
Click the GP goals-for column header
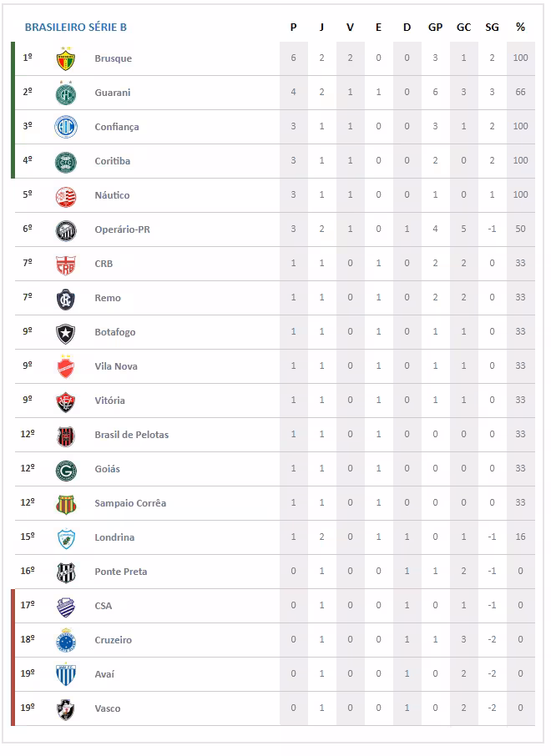pyautogui.click(x=436, y=28)
